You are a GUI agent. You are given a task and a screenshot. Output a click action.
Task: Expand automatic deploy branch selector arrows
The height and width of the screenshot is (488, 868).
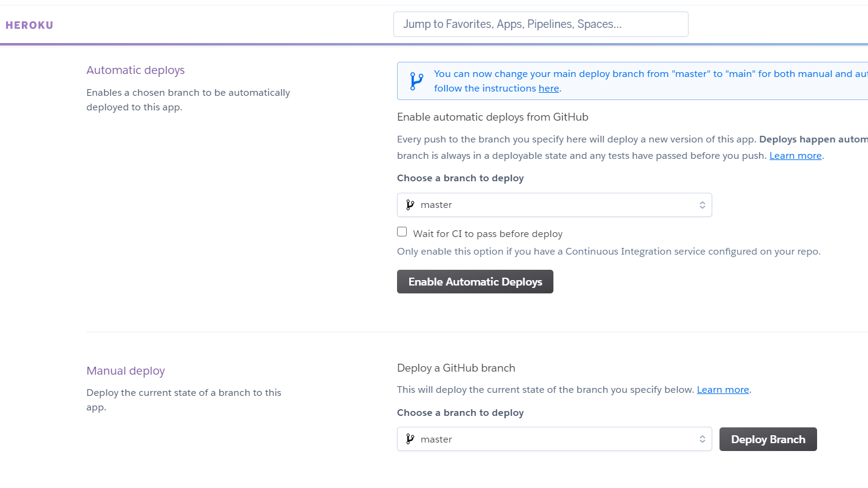(702, 205)
